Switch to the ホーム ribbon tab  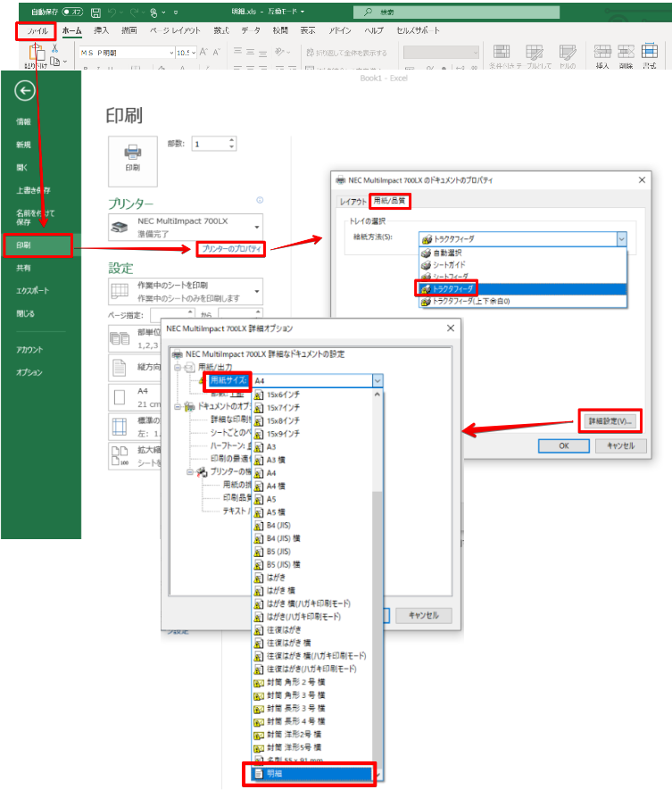(71, 31)
